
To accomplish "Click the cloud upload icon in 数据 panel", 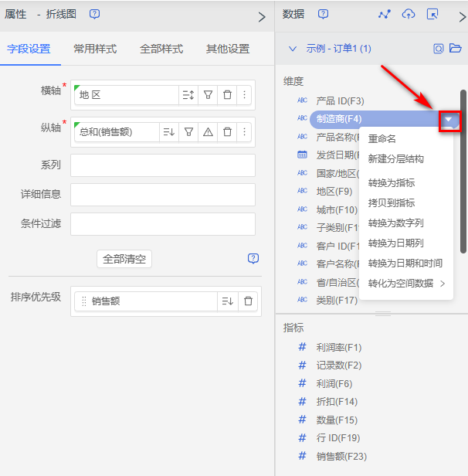I will point(409,15).
